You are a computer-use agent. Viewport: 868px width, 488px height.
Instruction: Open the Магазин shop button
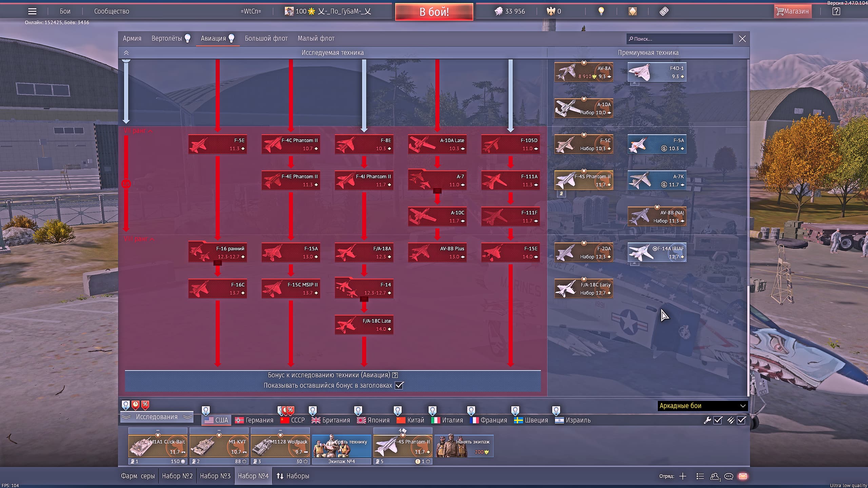[x=793, y=11]
